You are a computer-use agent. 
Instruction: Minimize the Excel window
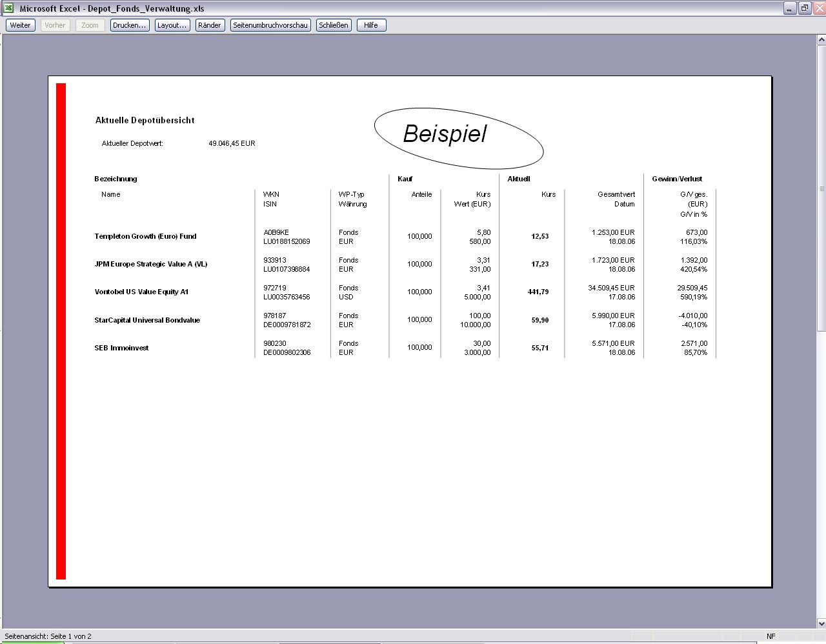(791, 8)
